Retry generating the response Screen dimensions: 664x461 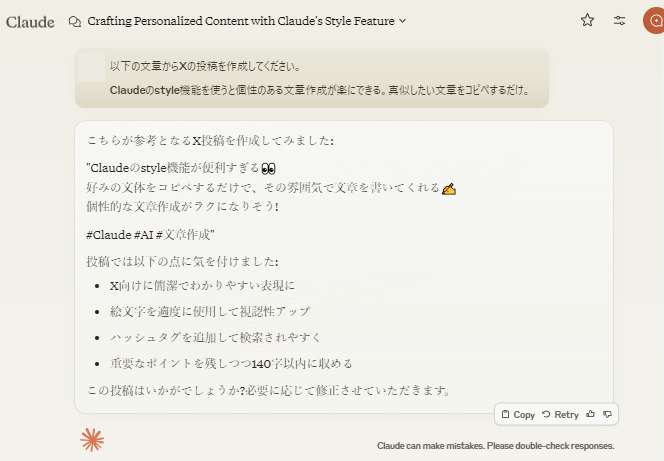coord(560,414)
